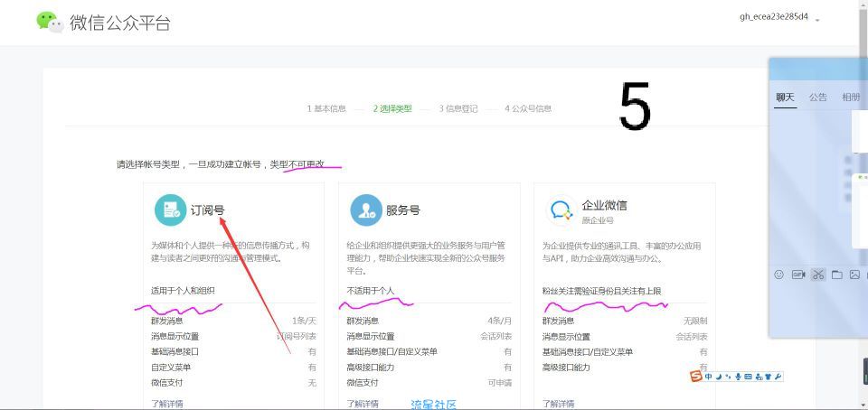The width and height of the screenshot is (868, 410).
Task: Click the 服务号 card title
Action: click(x=403, y=210)
